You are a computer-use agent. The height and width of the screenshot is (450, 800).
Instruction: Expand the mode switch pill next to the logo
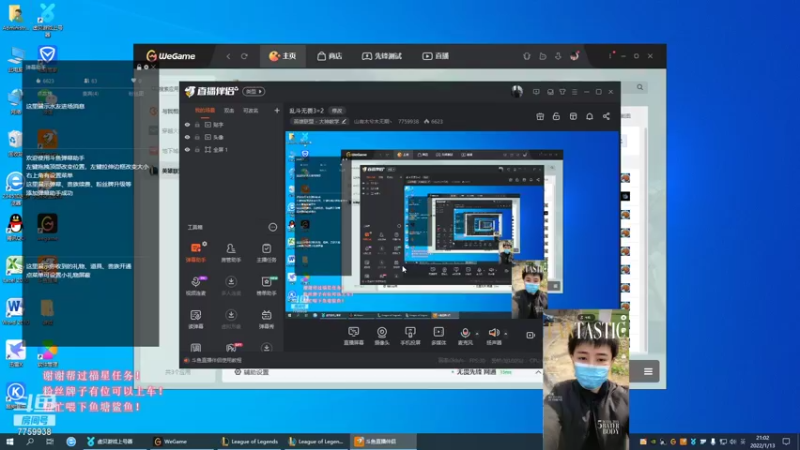click(x=254, y=91)
